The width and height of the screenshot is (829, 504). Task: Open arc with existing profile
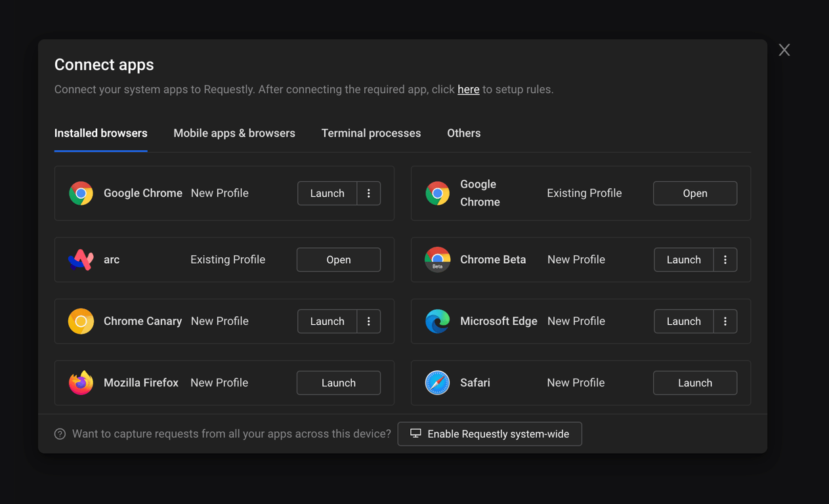tap(339, 260)
